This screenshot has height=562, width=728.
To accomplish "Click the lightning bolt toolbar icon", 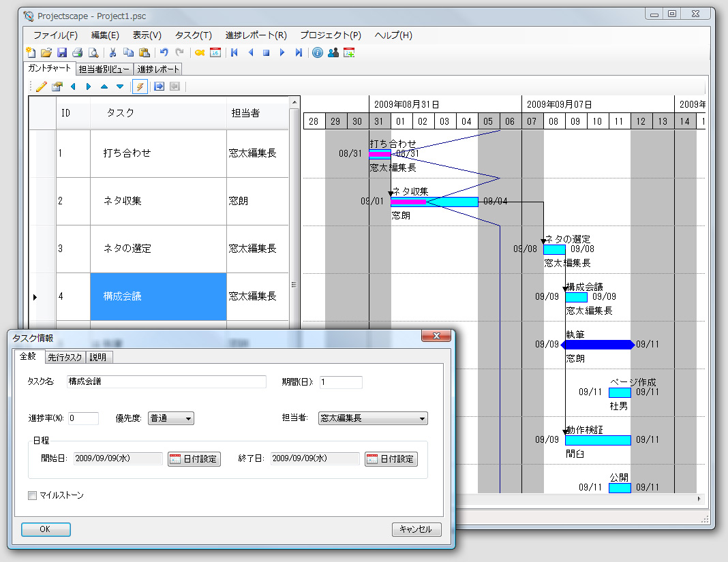I will 141,86.
